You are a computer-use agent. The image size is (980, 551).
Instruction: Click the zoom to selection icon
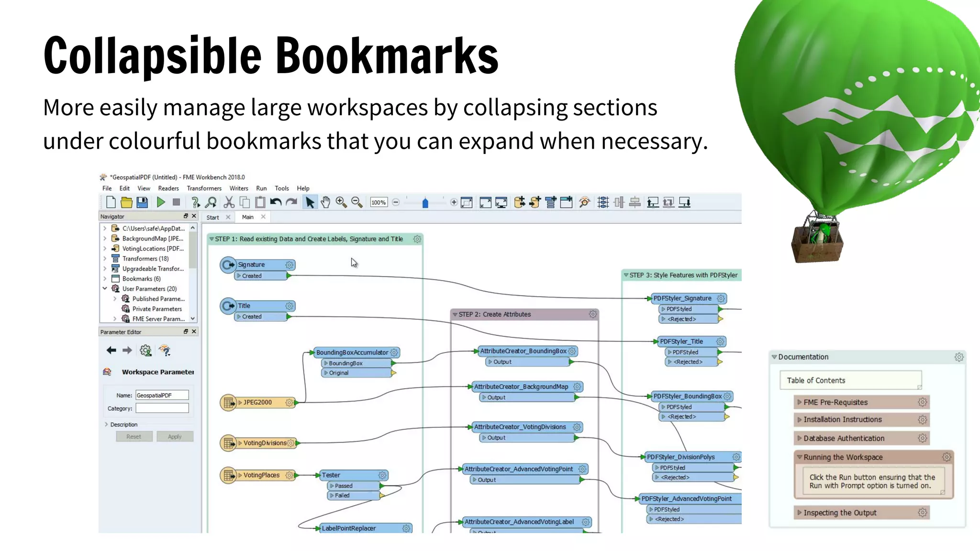click(x=467, y=202)
